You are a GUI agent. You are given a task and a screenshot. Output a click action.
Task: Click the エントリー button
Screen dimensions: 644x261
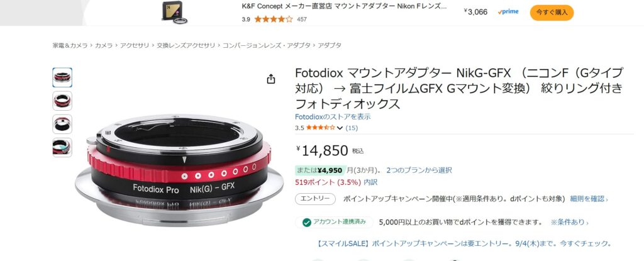coord(316,199)
